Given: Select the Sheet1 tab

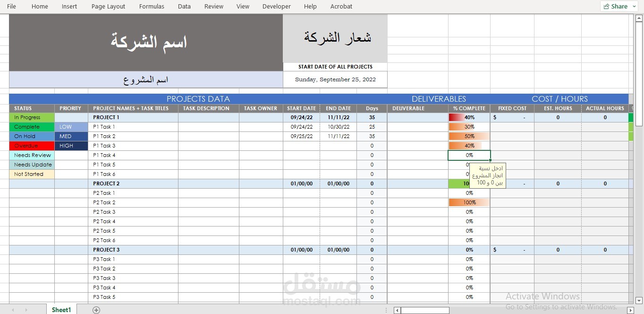Looking at the screenshot, I should (x=61, y=310).
